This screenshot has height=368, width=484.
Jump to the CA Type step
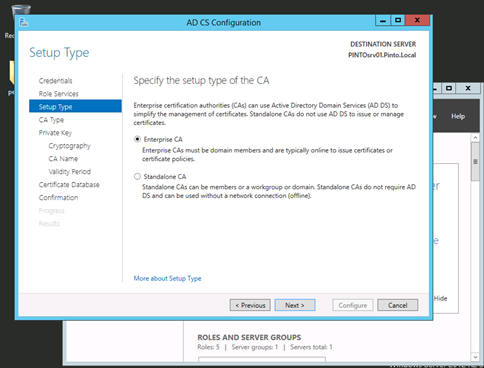(x=51, y=120)
